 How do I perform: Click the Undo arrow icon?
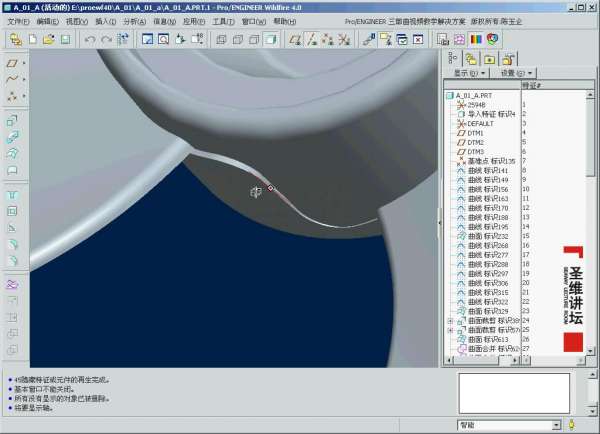90,39
